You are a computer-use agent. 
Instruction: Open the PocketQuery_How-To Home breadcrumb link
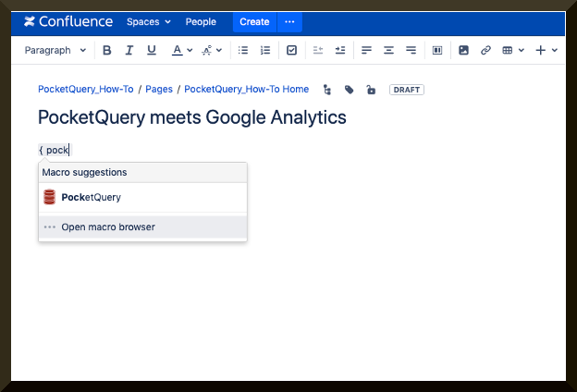(x=247, y=89)
